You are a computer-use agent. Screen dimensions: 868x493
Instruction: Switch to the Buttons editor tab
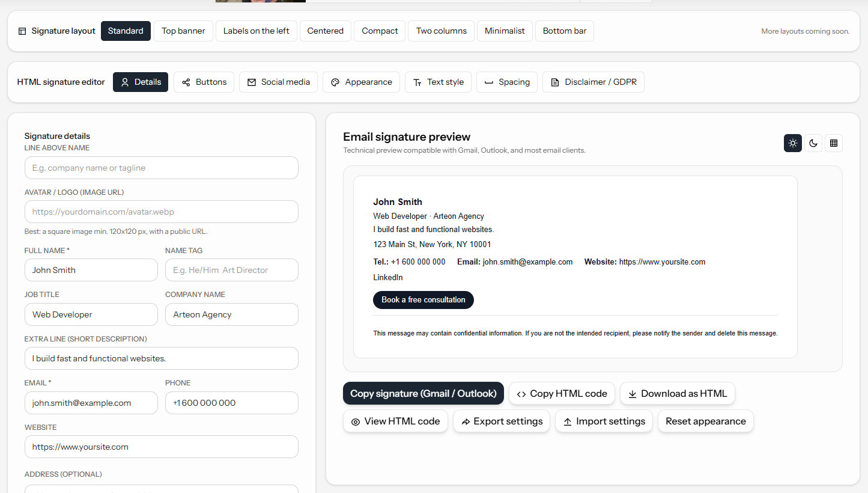(204, 82)
